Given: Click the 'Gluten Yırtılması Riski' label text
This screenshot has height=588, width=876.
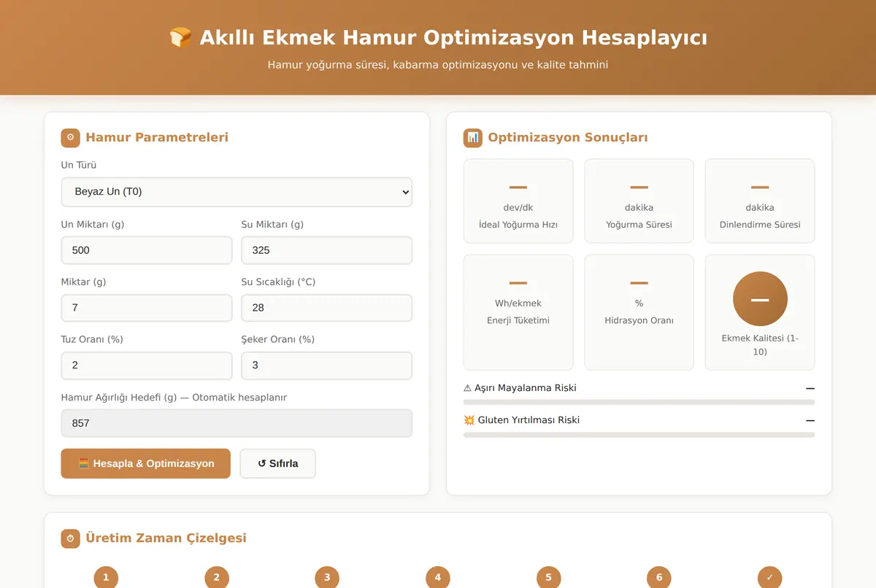Looking at the screenshot, I should click(529, 420).
